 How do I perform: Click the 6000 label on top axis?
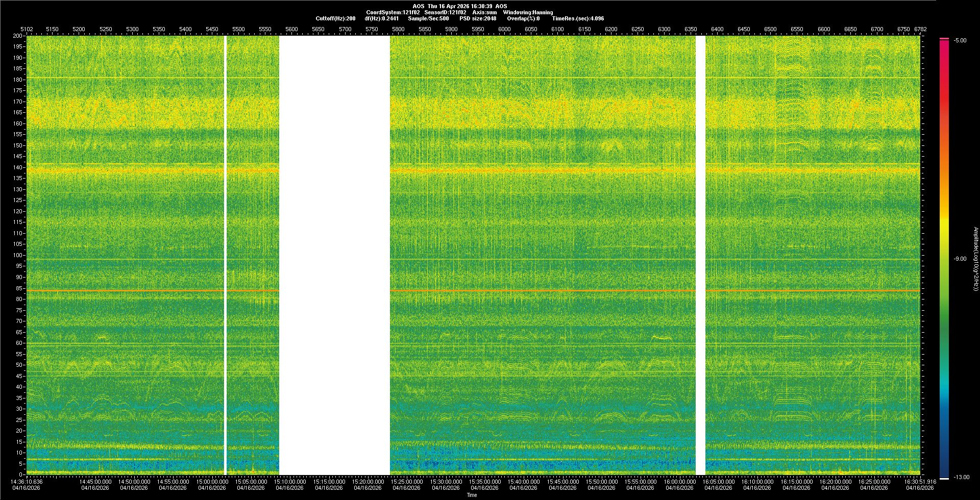(504, 29)
